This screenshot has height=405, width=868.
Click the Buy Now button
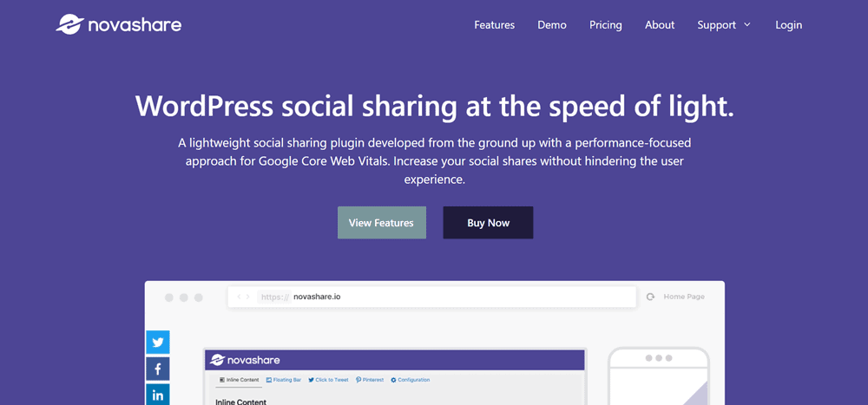(488, 223)
